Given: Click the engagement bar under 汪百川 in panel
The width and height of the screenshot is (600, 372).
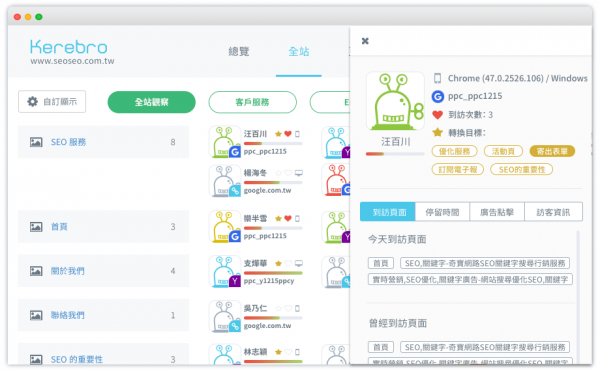Looking at the screenshot, I should (x=395, y=154).
